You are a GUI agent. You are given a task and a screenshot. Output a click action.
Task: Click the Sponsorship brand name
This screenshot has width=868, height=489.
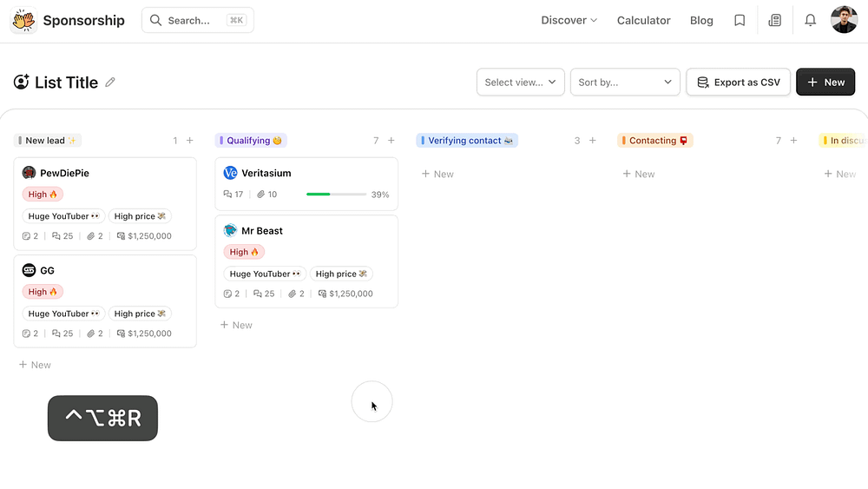click(x=83, y=21)
